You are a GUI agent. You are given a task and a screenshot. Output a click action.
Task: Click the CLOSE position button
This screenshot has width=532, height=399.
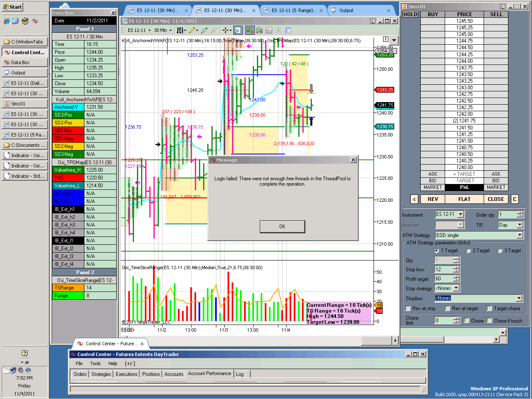click(496, 199)
